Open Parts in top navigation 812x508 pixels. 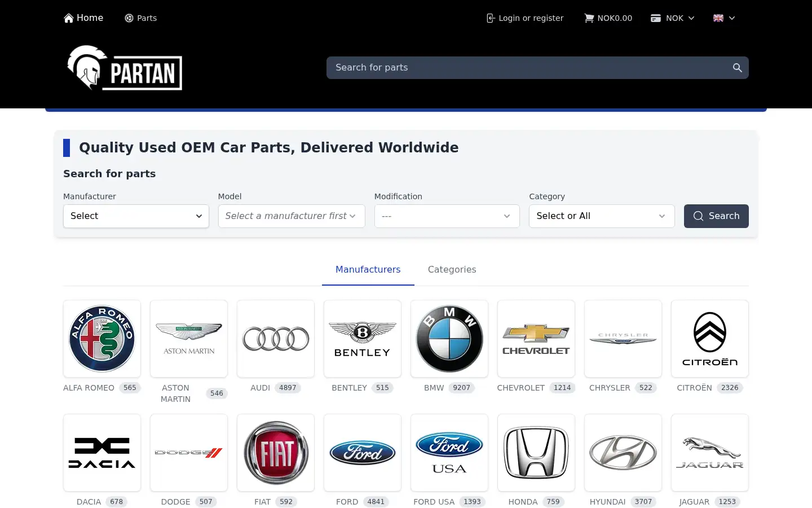(140, 18)
